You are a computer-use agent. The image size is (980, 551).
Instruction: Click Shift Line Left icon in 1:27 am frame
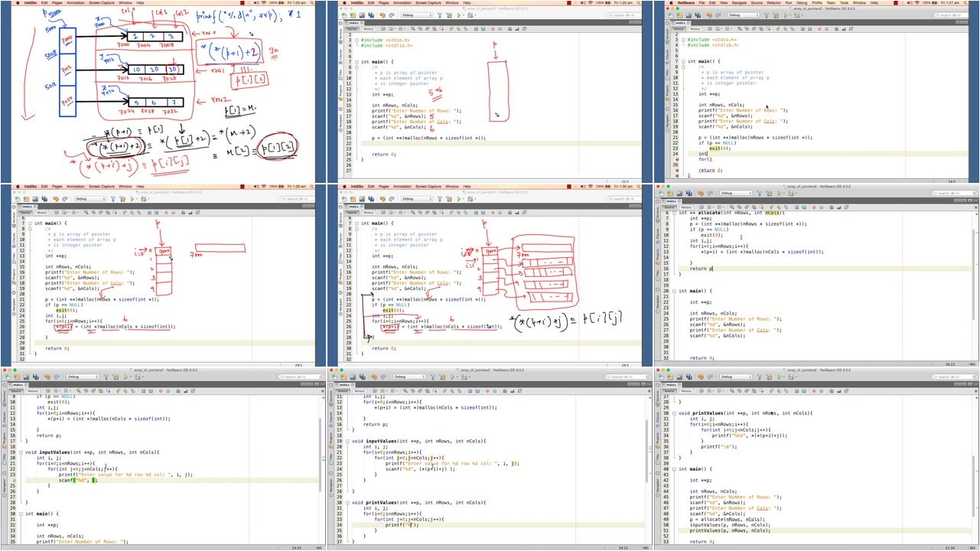803,29
